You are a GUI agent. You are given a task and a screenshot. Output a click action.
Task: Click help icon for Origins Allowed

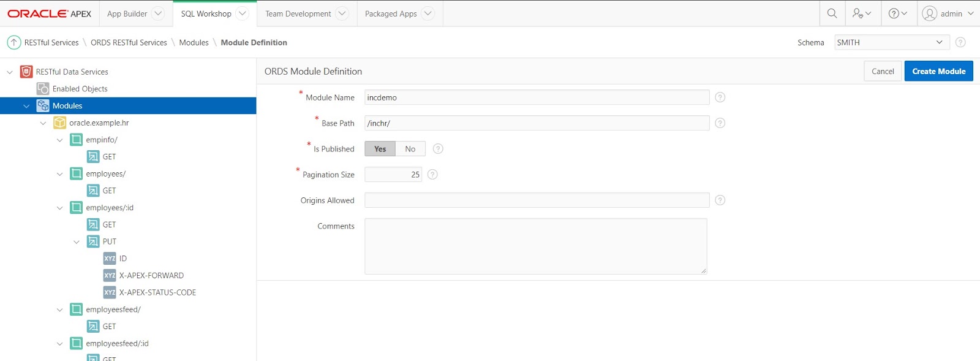[720, 200]
